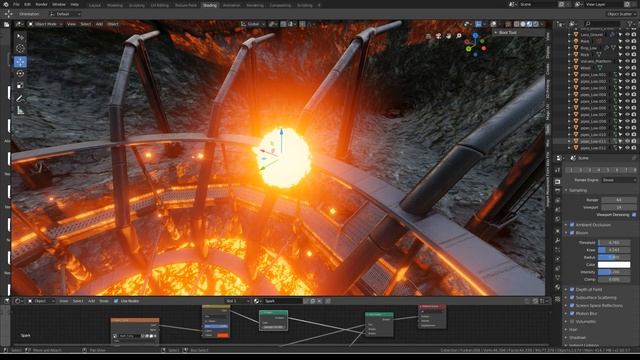
Task: Toggle Use Nodes in node editor
Action: pyautogui.click(x=116, y=301)
